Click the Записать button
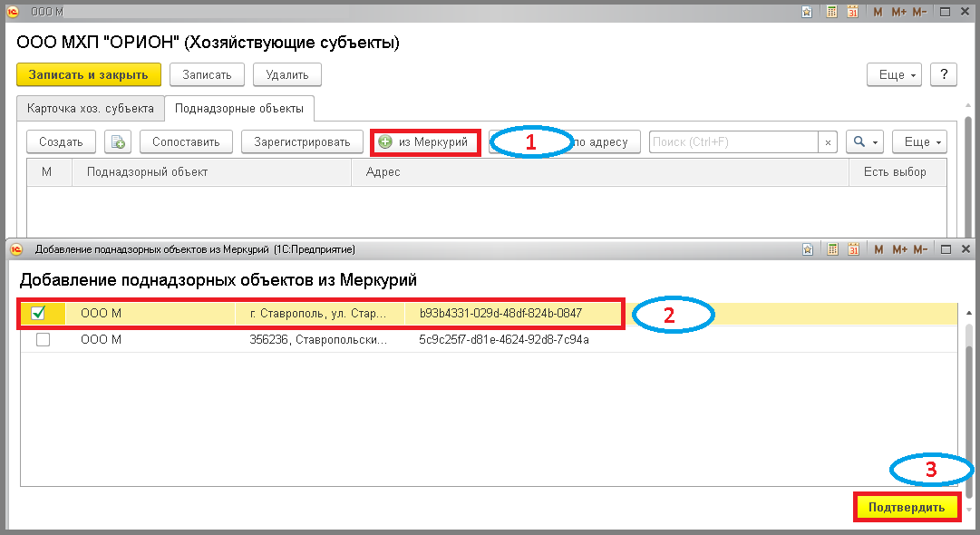 pos(207,74)
